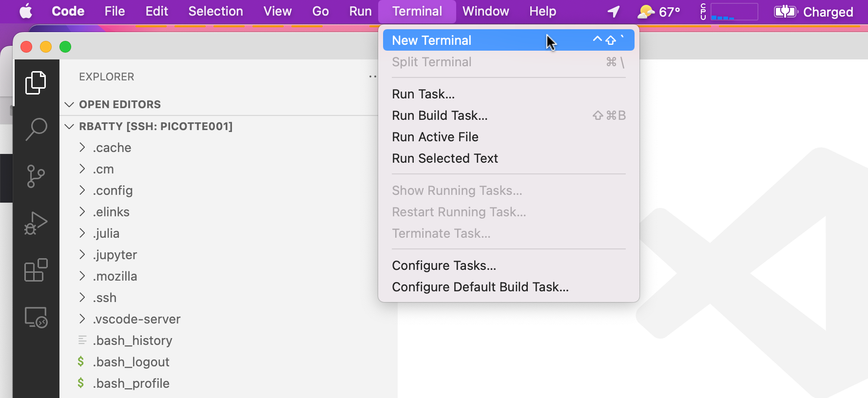Open the Help menu
This screenshot has width=868, height=398.
[x=542, y=11]
